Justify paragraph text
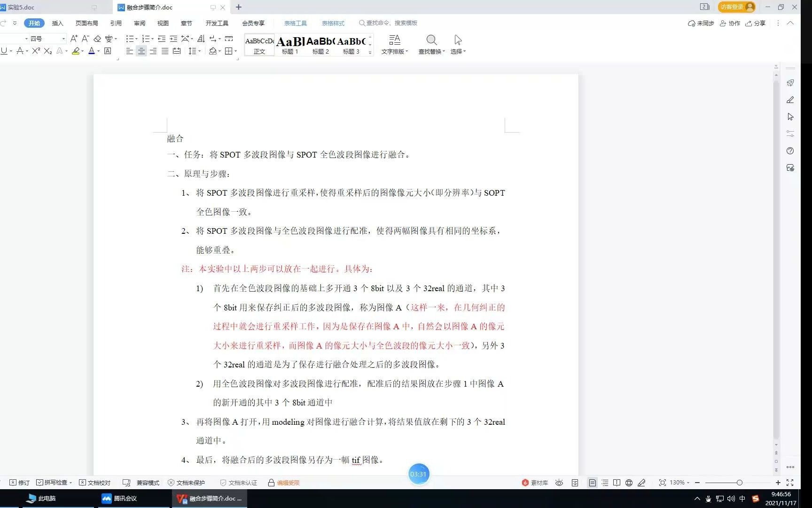Screen dimensions: 812x508 click(165, 51)
